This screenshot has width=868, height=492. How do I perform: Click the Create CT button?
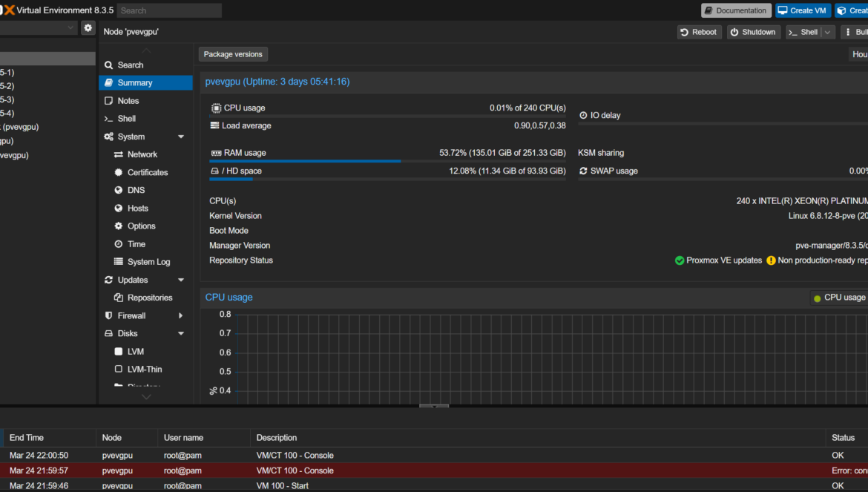[x=852, y=10]
